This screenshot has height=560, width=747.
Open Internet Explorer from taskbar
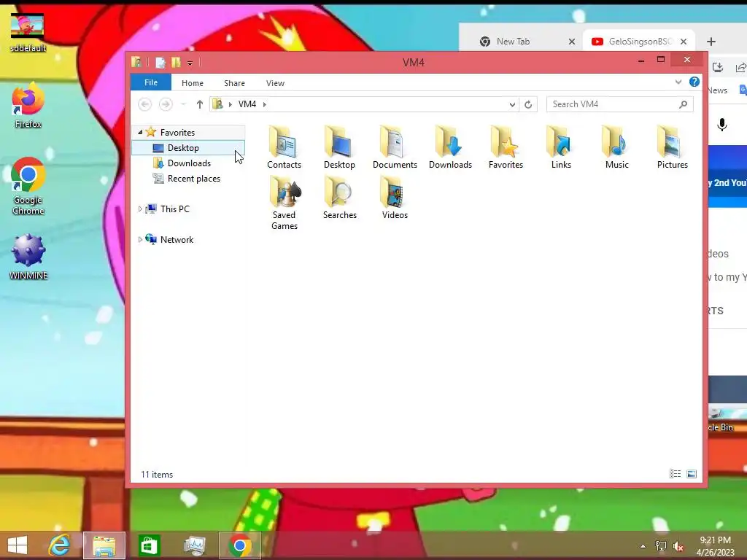[60, 545]
